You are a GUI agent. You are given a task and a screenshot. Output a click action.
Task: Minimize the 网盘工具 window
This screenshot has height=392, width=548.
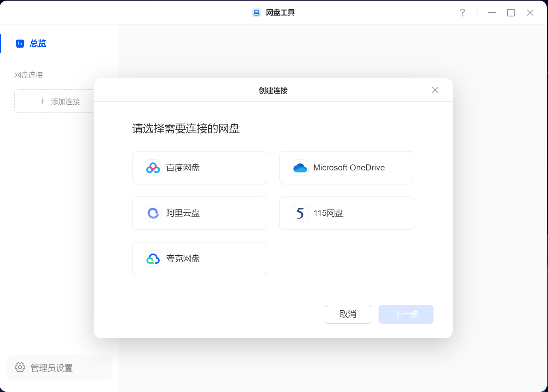tap(492, 13)
